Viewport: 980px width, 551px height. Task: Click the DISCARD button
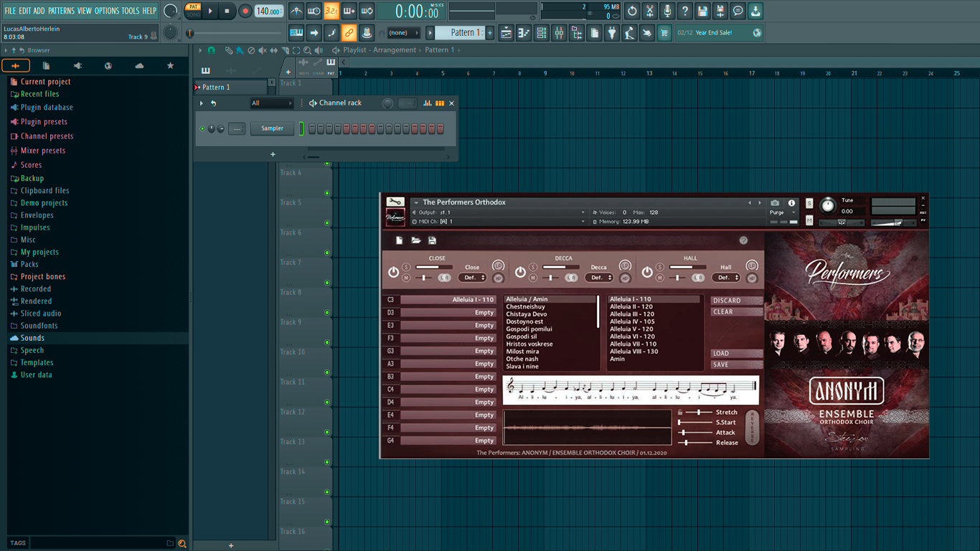tap(737, 301)
